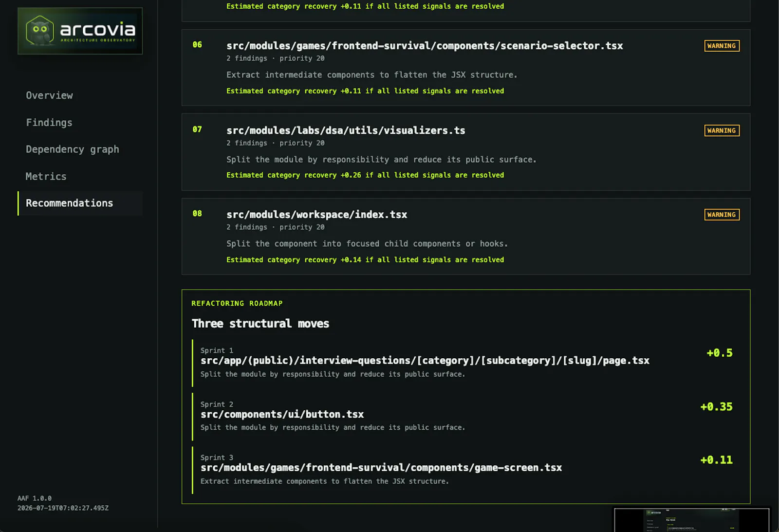The width and height of the screenshot is (779, 532).
Task: Open Sprint 3 game-screen.tsx path
Action: pyautogui.click(x=381, y=468)
